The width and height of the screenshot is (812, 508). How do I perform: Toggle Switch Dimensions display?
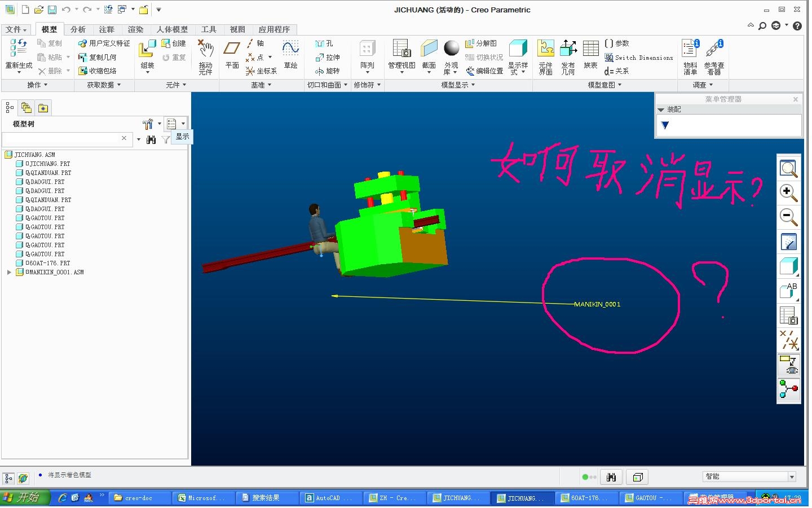[639, 58]
